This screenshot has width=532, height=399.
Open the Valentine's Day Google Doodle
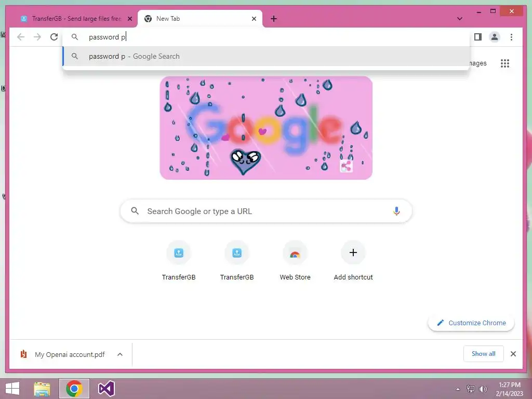click(266, 128)
